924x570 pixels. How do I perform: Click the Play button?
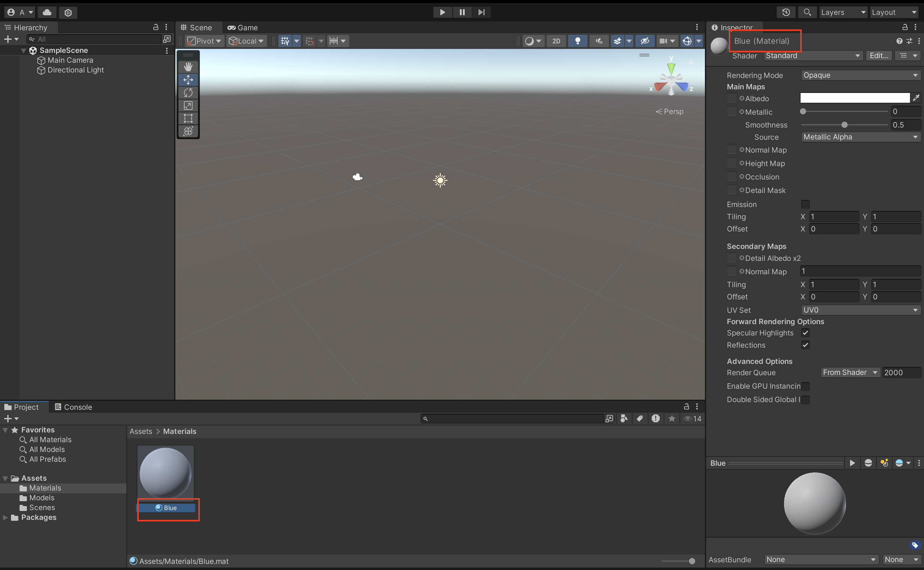(x=442, y=12)
